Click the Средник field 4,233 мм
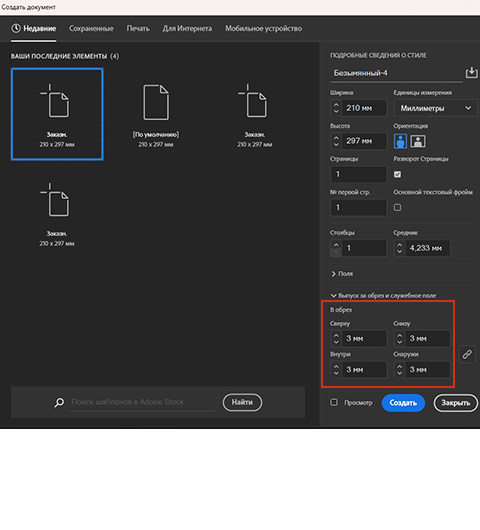 click(428, 248)
